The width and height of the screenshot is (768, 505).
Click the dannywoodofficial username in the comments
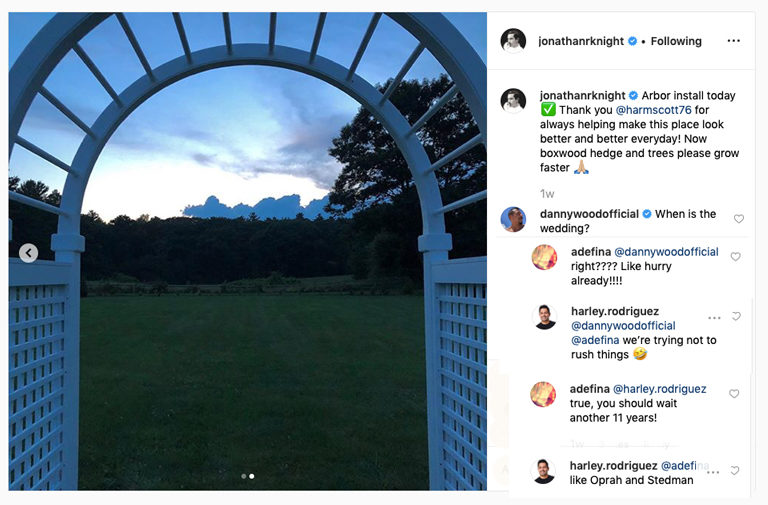[x=589, y=214]
